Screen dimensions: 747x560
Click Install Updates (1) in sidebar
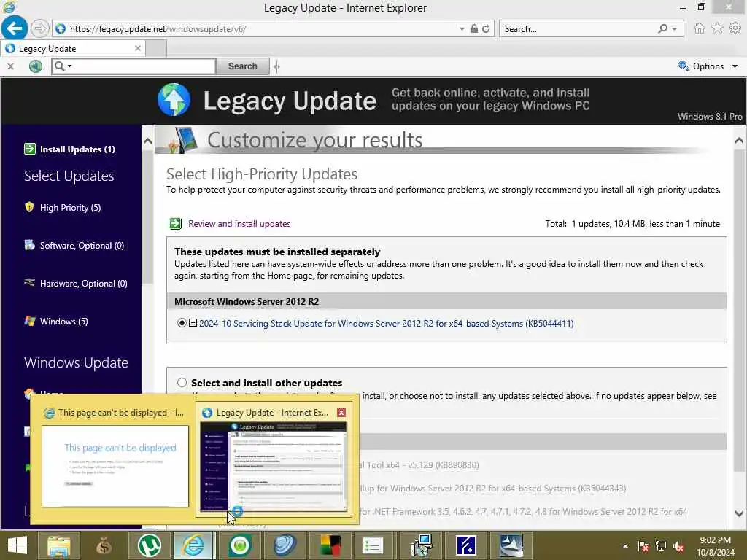77,149
